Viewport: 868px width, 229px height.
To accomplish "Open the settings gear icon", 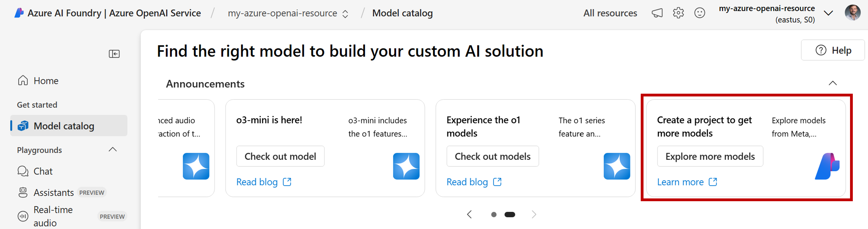I will point(678,13).
